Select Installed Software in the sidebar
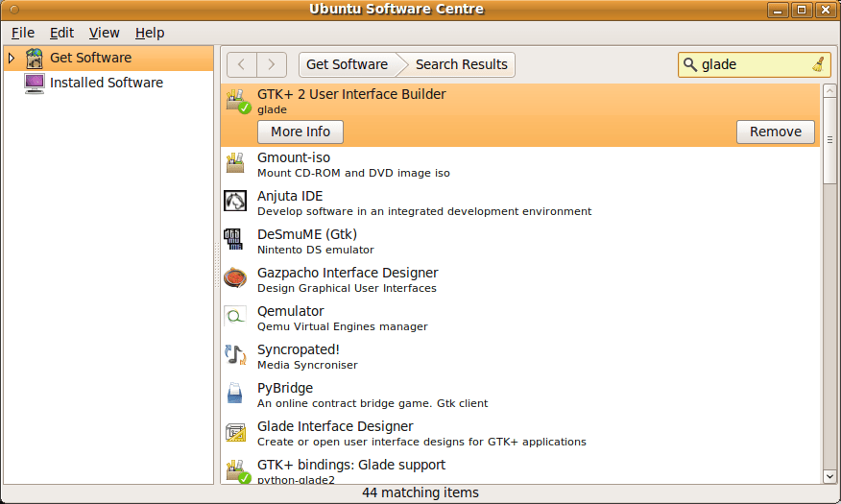This screenshot has height=504, width=841. [108, 84]
